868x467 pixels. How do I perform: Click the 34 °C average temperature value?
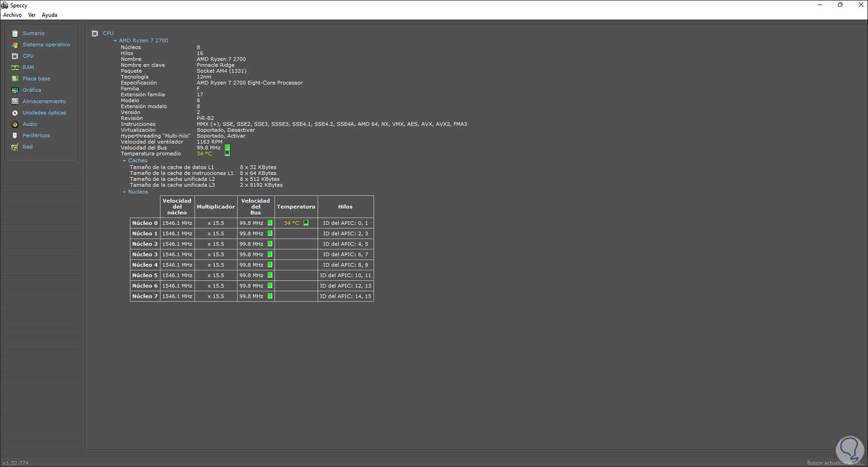click(204, 153)
